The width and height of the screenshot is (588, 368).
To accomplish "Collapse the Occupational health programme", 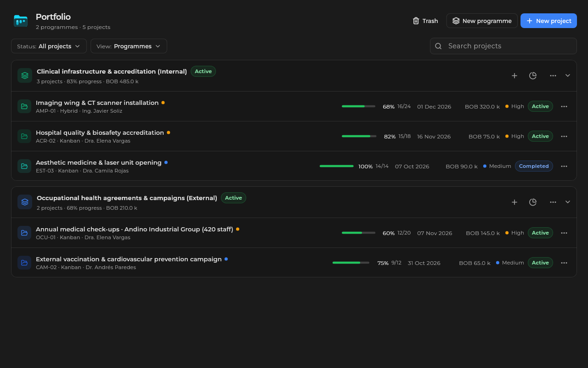I will click(x=568, y=202).
